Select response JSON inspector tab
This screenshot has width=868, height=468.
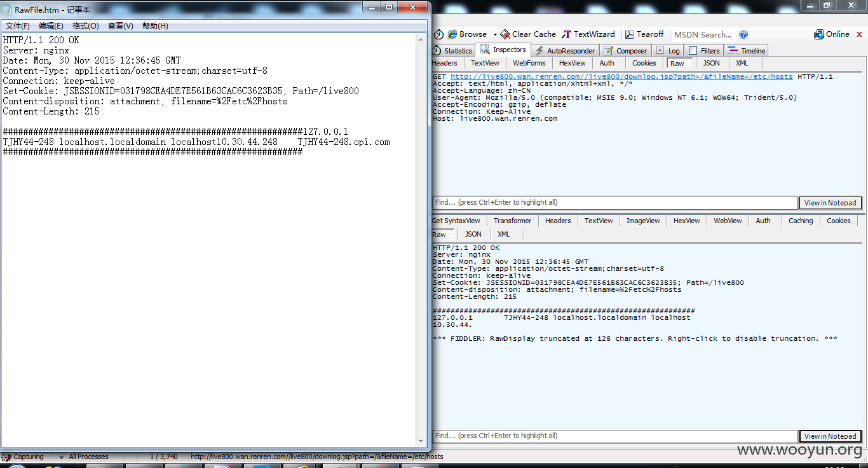tap(473, 234)
